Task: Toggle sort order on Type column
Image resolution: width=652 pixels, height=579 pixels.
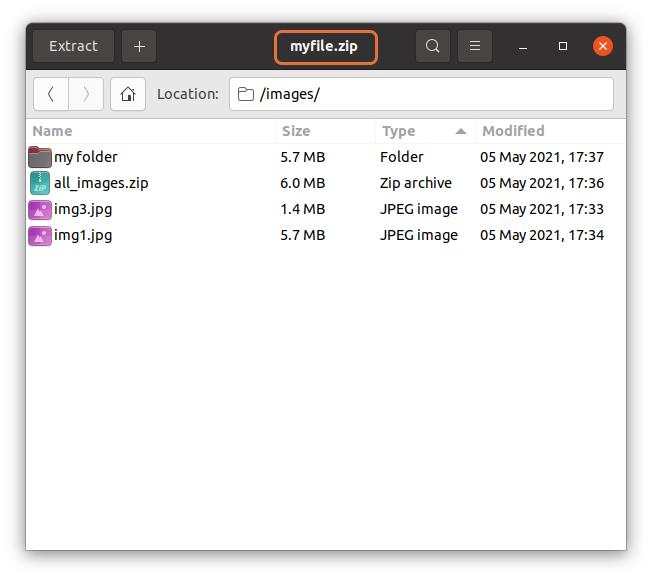Action: (424, 131)
